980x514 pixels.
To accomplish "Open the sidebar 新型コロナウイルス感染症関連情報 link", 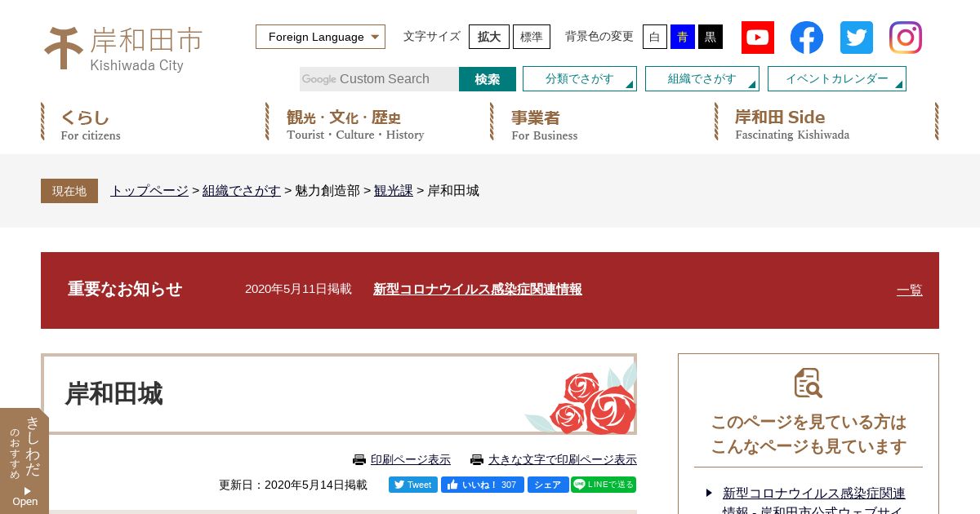I will pyautogui.click(x=814, y=503).
